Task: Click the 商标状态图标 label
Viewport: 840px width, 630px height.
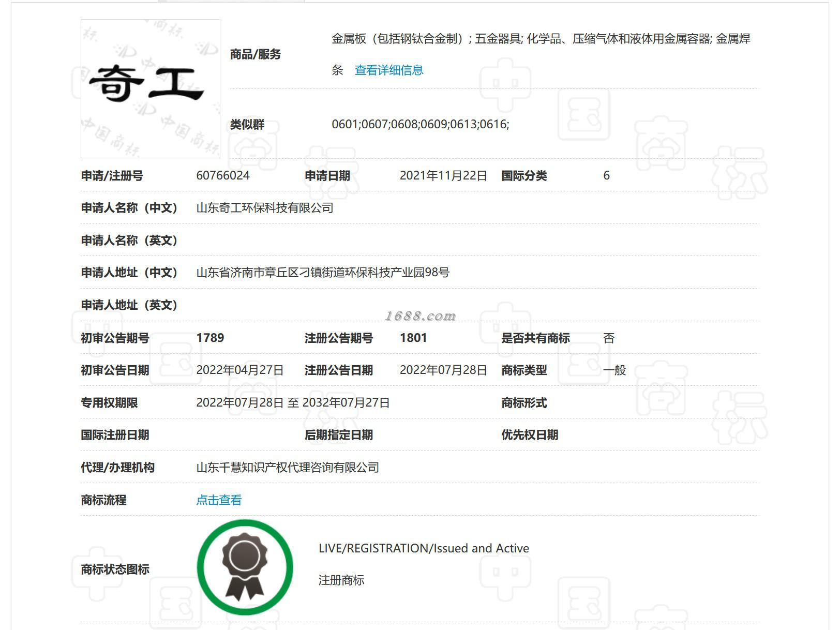Action: pos(115,569)
